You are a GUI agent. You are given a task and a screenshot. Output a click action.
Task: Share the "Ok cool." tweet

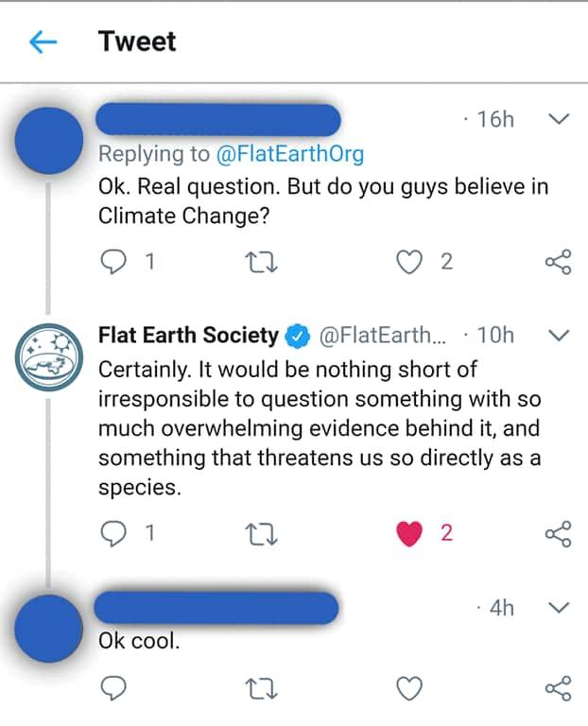click(x=559, y=690)
